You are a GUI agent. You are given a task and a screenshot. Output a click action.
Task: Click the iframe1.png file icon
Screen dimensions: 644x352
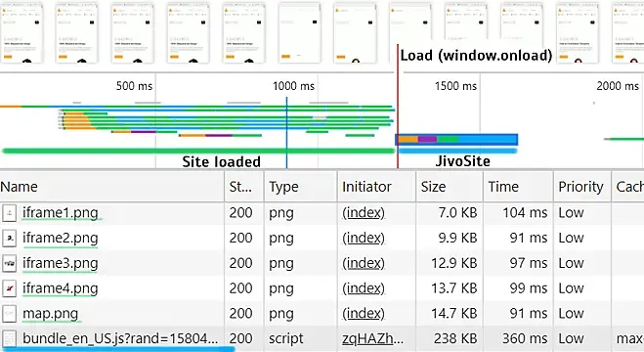[x=9, y=213]
